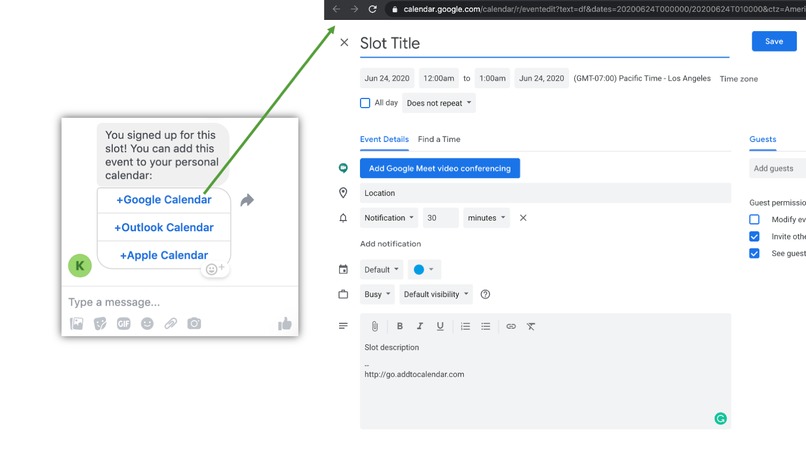Viewport: 806px width, 454px height.
Task: Insert a link in description
Action: point(510,326)
